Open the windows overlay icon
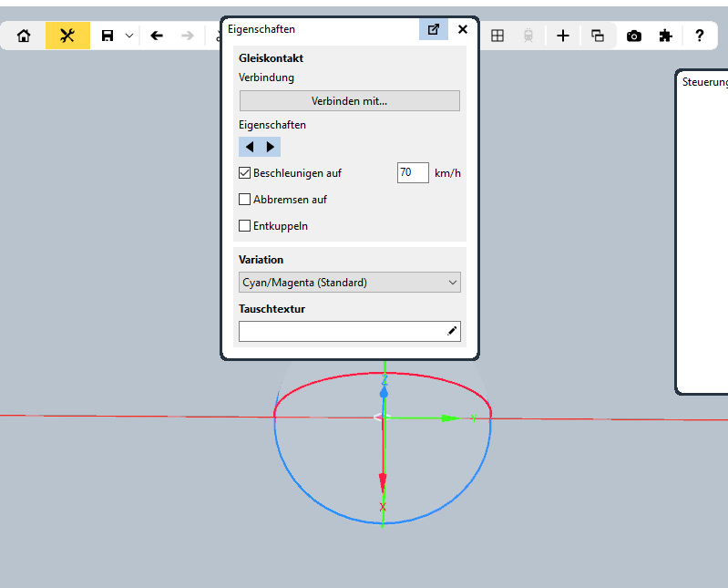This screenshot has height=588, width=728. (x=598, y=36)
